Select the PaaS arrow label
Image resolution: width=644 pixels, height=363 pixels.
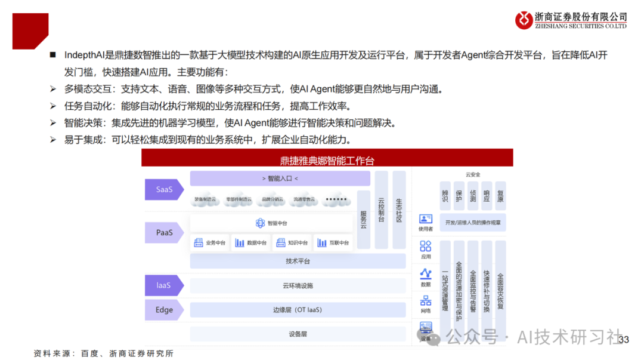coord(164,232)
